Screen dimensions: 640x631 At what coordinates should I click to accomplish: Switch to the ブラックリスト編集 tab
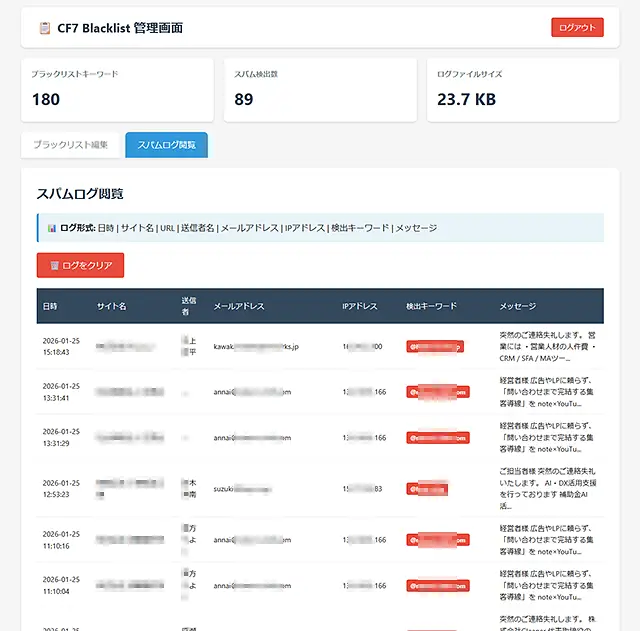70,145
